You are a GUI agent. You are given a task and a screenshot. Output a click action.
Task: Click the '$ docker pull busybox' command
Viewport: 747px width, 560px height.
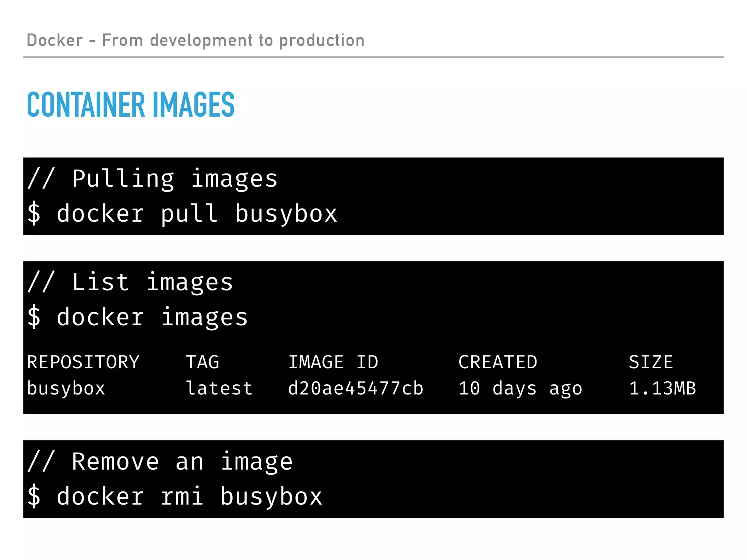(182, 214)
